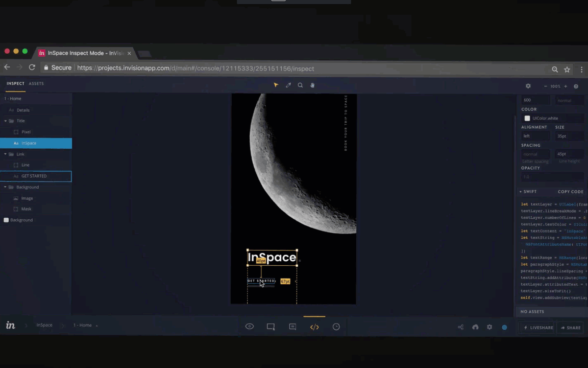
Task: Pick the eyedropper tool in top toolbar
Action: [x=288, y=85]
